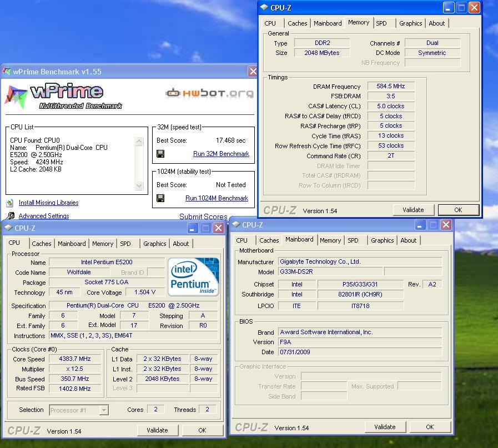Open Graphics tab in CPU-Z CPU window

pos(154,244)
